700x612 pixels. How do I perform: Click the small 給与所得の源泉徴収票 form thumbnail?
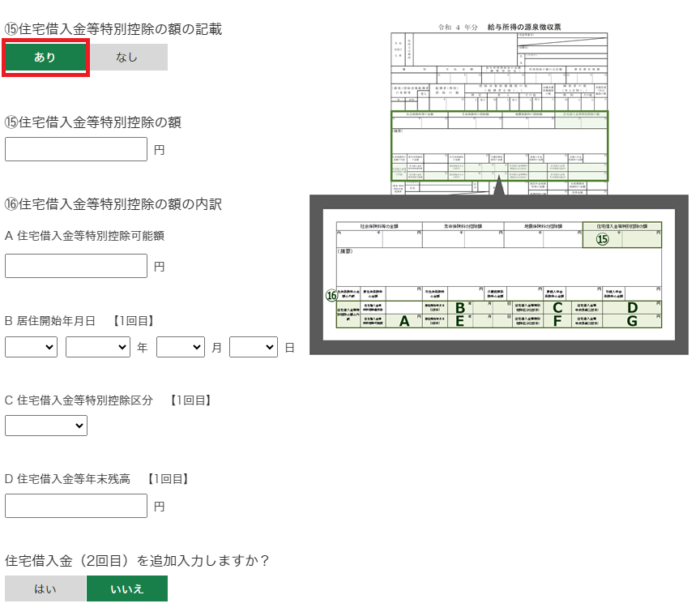pyautogui.click(x=499, y=109)
